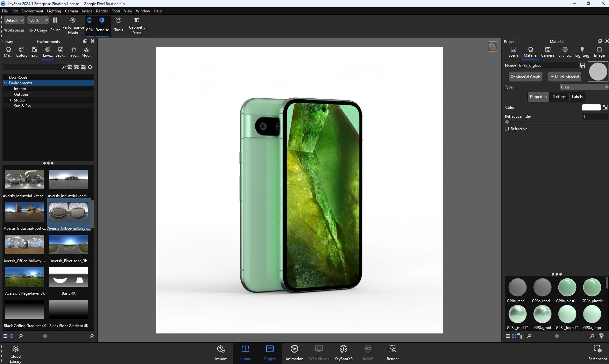Open the Scene tab in Project

(513, 52)
